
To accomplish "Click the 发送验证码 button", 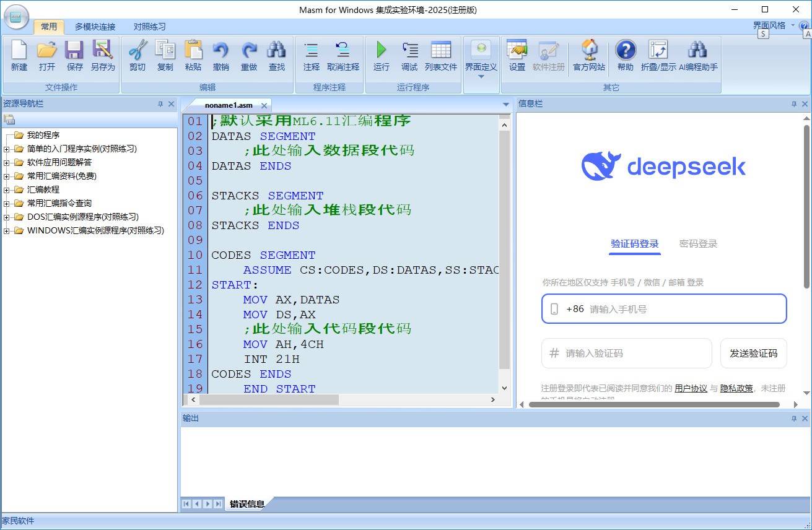I will [x=753, y=353].
